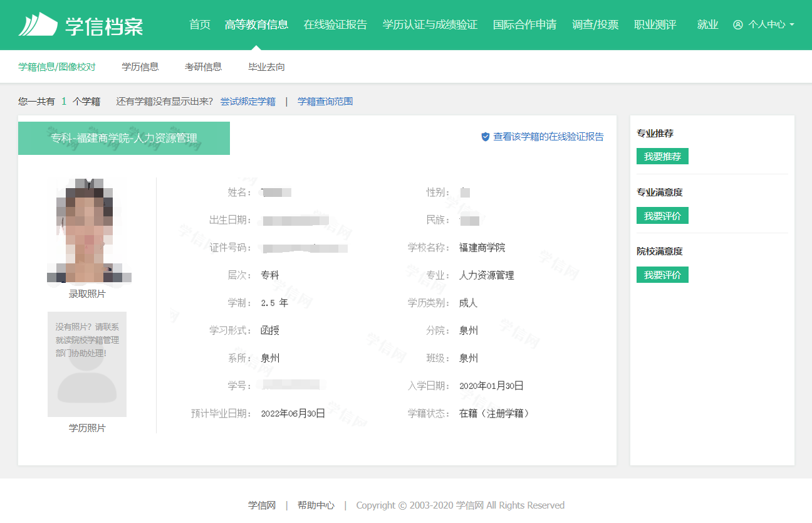812x523 pixels.
Task: Click the person icon beside 个人中心
Action: click(x=737, y=24)
